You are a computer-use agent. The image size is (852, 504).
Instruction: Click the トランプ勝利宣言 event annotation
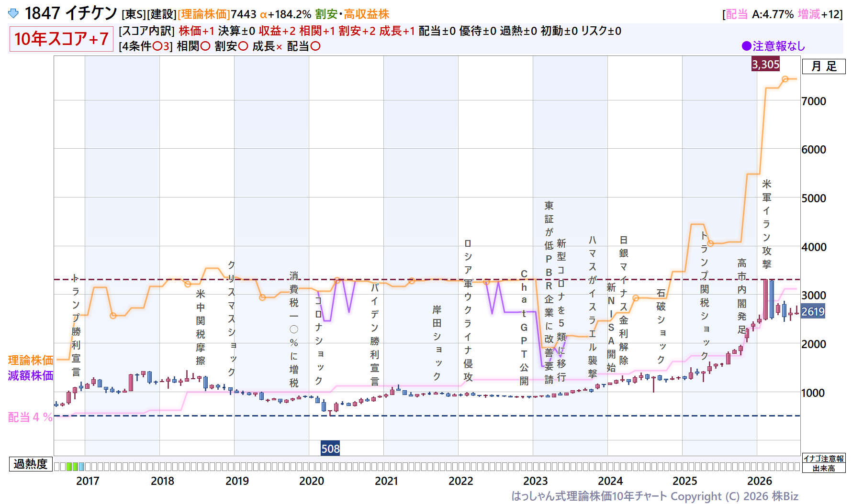click(x=76, y=325)
